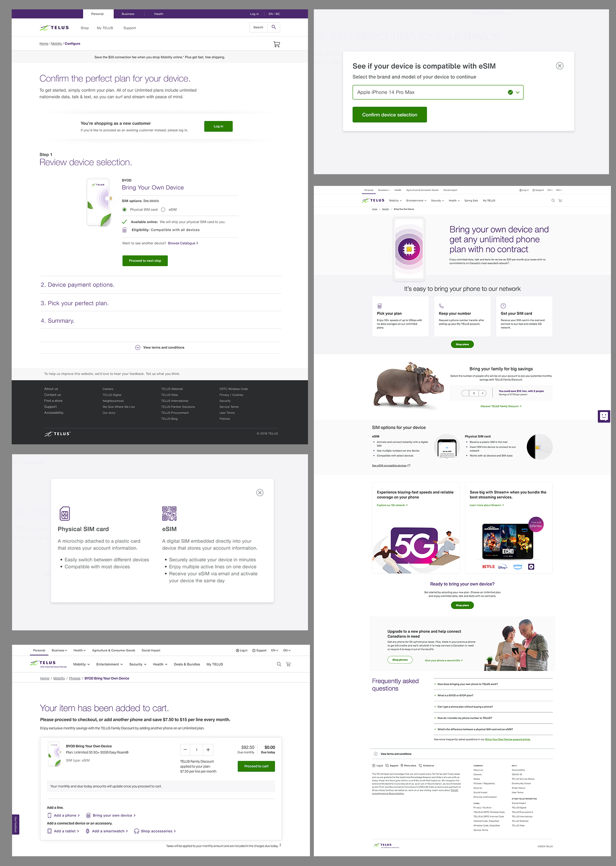Open the cart icon on the added-to-cart page header
The height and width of the screenshot is (866, 616).
pos(288,664)
